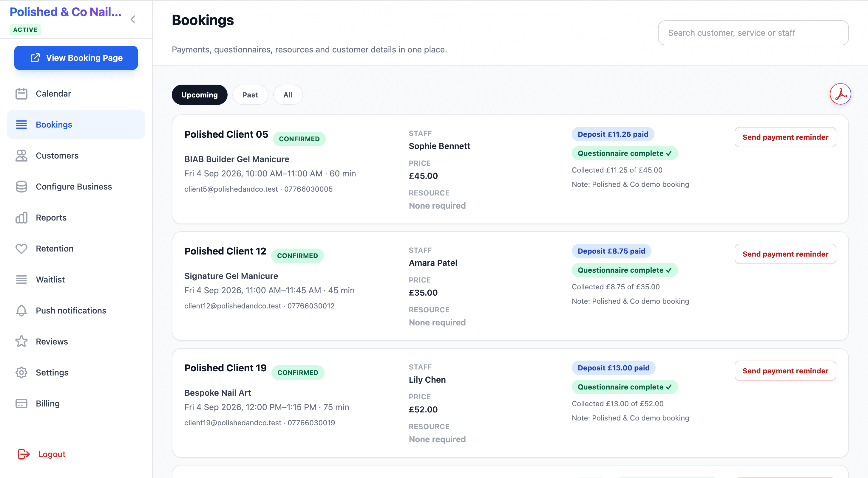Click the Bespoke Nail Art service name
Screen dimensions: 868x478
[x=217, y=393]
